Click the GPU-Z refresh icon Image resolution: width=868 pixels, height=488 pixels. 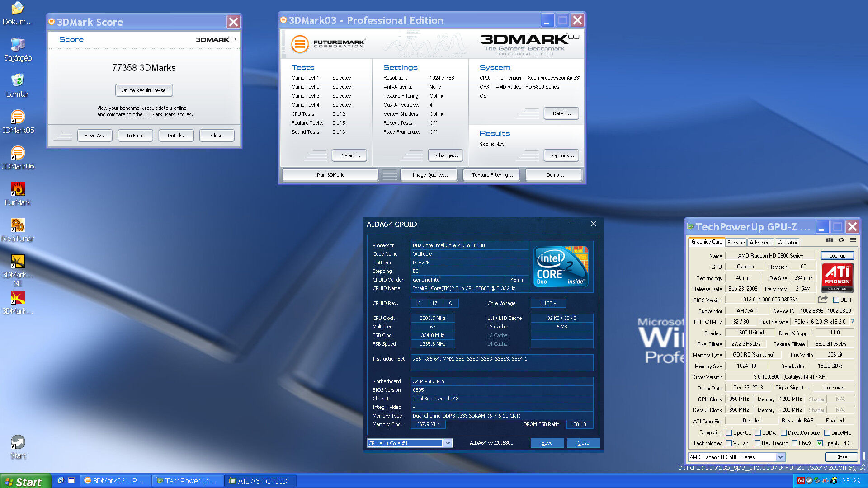click(x=841, y=240)
